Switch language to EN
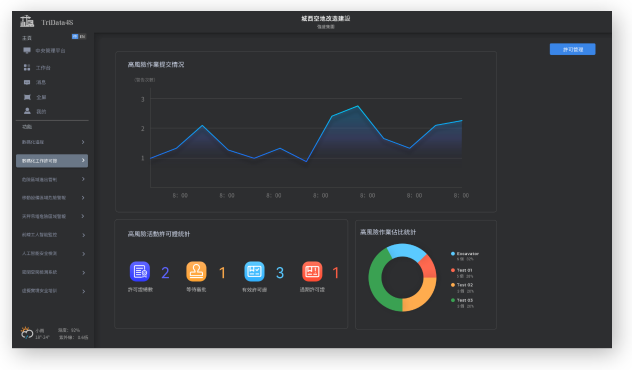The height and width of the screenshot is (370, 632). [x=82, y=37]
